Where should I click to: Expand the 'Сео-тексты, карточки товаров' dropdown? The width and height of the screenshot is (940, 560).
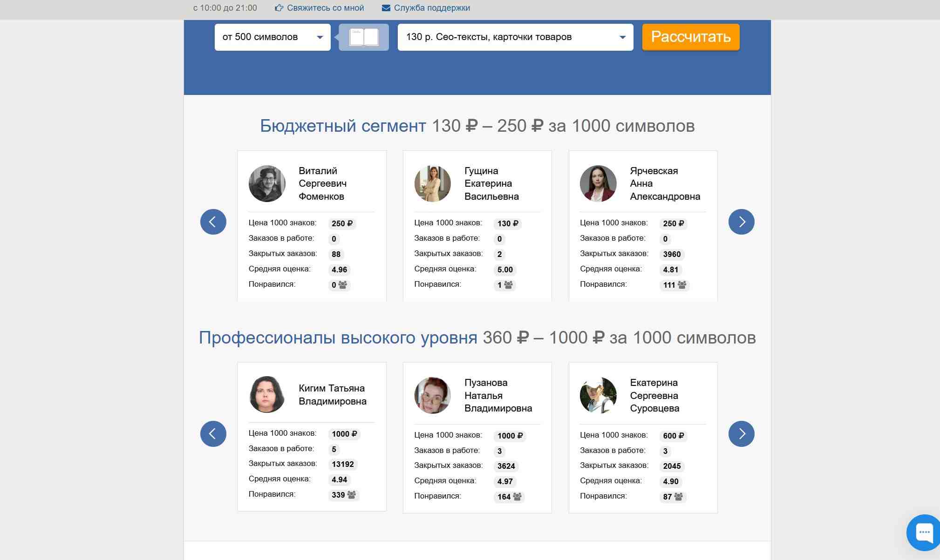click(515, 37)
